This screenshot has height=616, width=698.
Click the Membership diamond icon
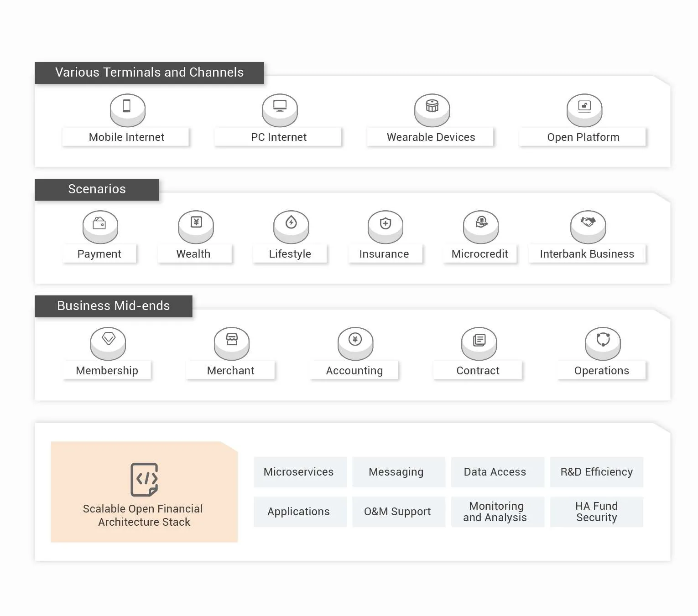tap(108, 340)
